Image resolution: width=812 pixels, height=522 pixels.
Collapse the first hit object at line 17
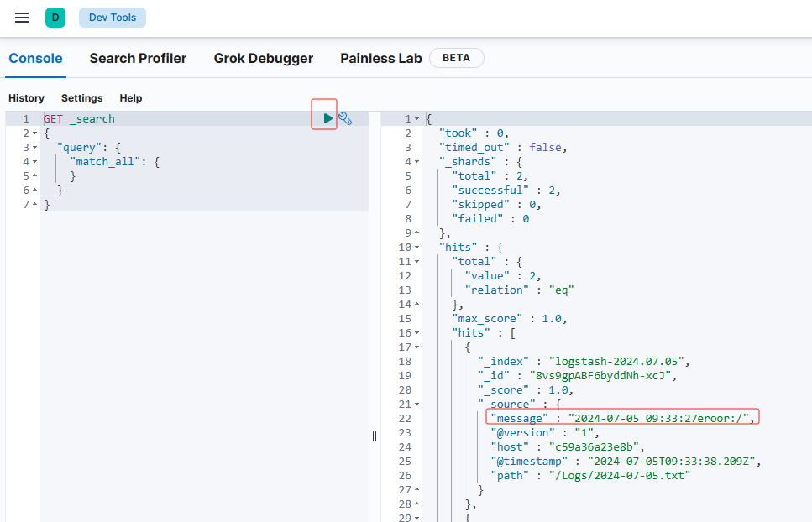(416, 347)
